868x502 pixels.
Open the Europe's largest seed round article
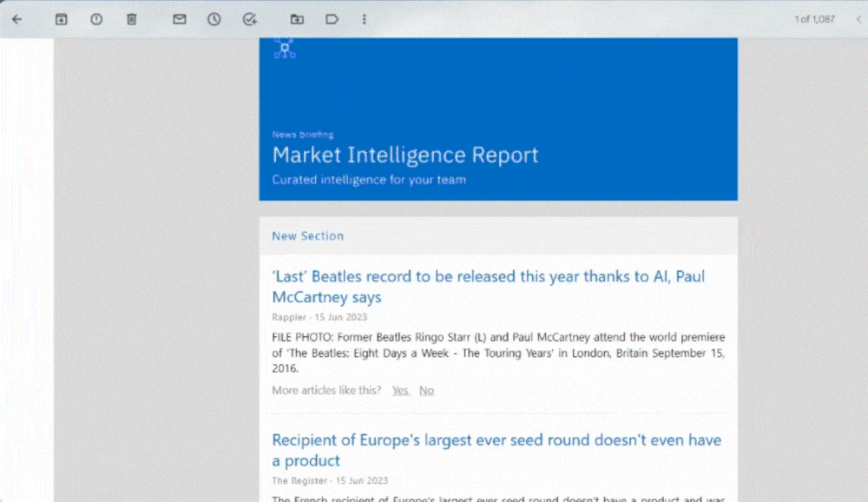point(496,450)
